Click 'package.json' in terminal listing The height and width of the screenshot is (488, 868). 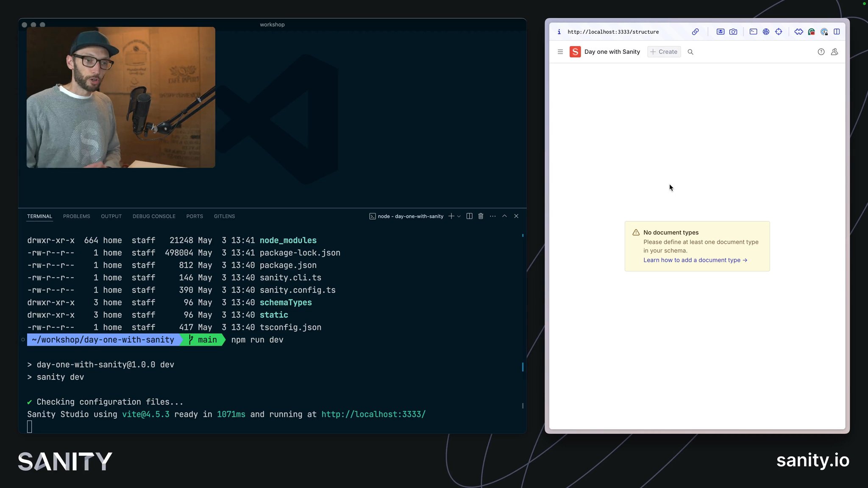click(x=288, y=265)
